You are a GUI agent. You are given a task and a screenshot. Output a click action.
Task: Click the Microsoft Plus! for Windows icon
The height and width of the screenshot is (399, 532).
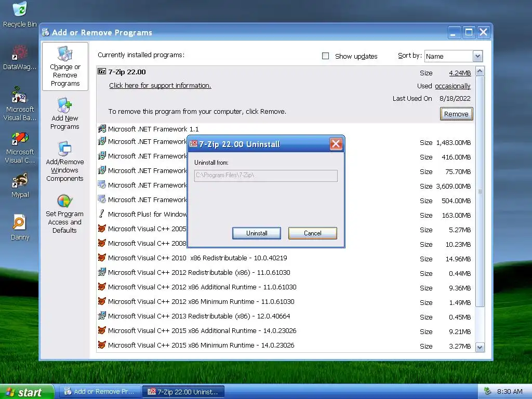[101, 214]
